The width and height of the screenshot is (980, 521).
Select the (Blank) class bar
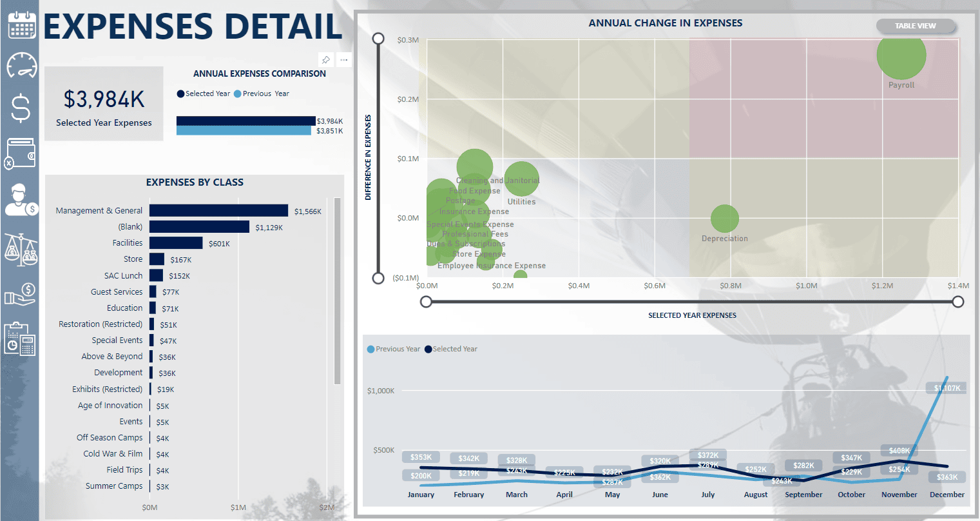pyautogui.click(x=199, y=227)
